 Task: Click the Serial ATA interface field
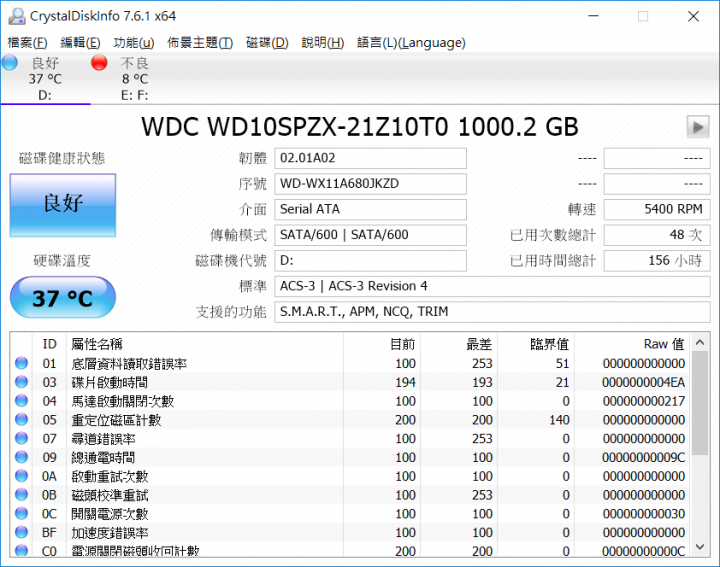click(370, 209)
